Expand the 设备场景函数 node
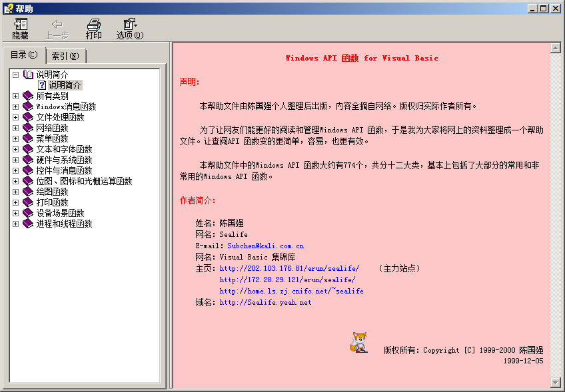This screenshot has width=565, height=392. (15, 213)
